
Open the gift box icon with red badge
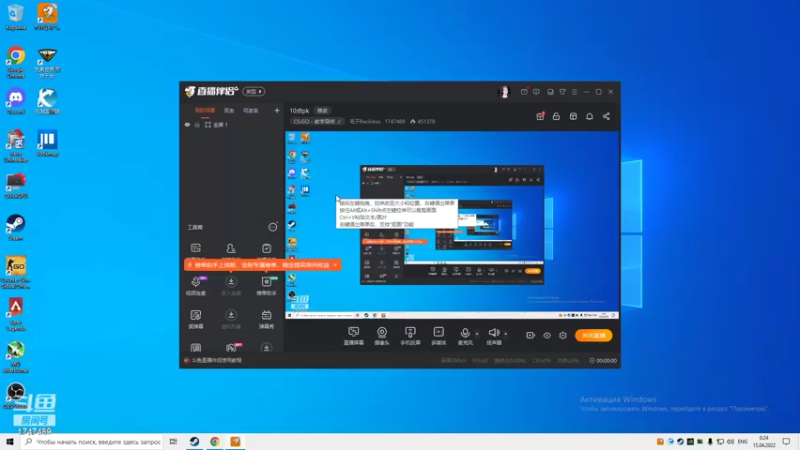coord(540,116)
